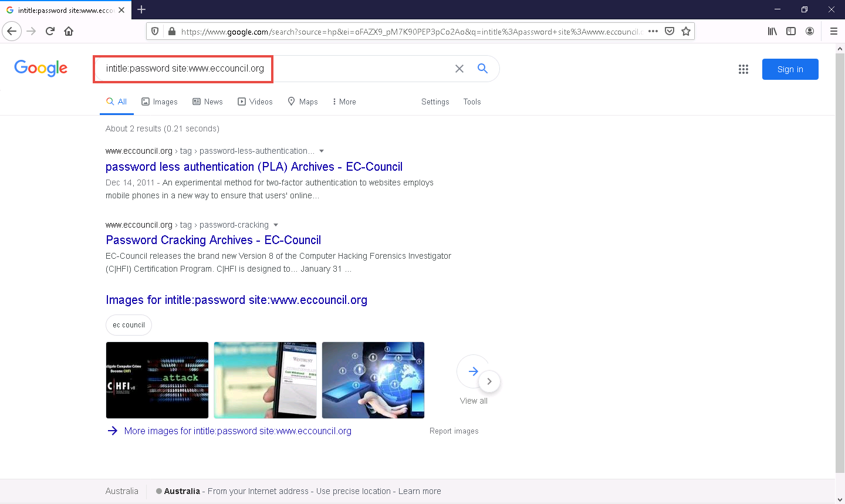Expand dropdown arrow beside password-less-authentication result
The height and width of the screenshot is (504, 845).
coord(322,151)
